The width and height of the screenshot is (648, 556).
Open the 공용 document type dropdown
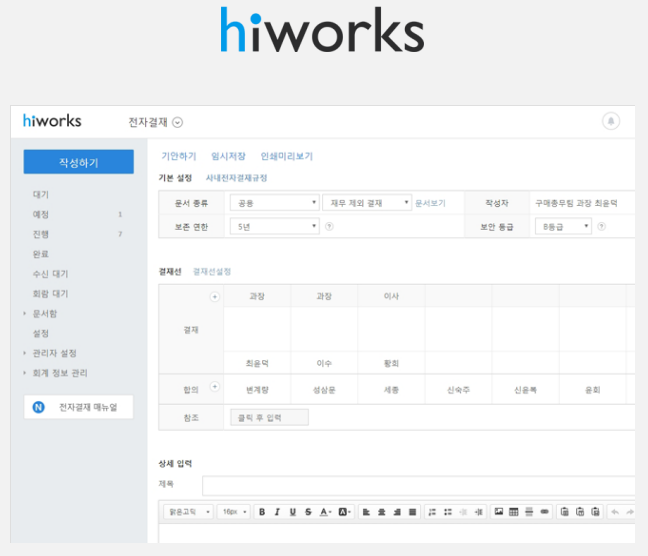[x=274, y=203]
